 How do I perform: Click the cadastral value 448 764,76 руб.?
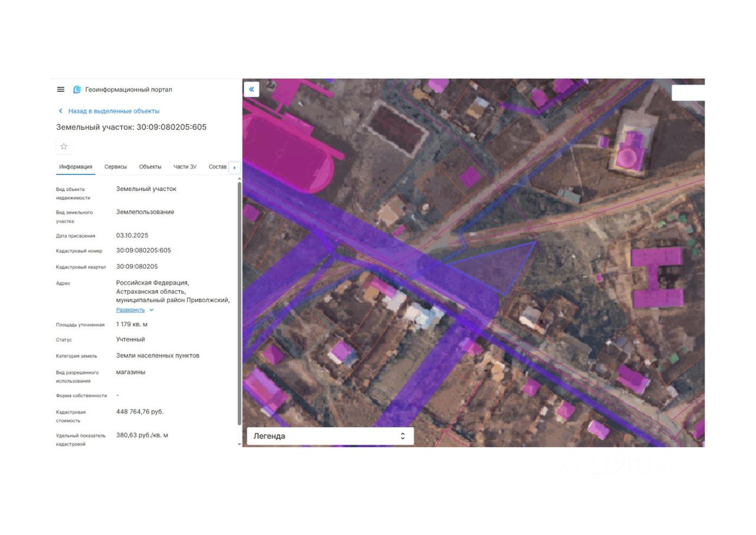pyautogui.click(x=140, y=411)
